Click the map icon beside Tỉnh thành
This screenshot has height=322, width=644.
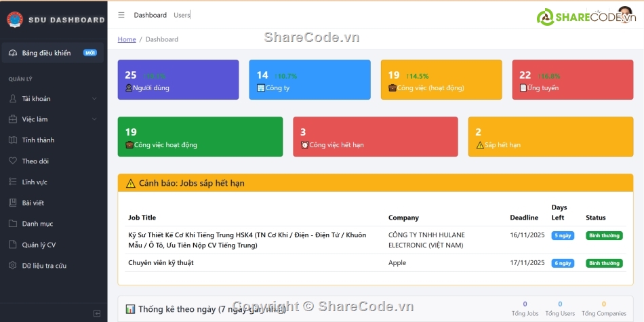click(x=13, y=140)
